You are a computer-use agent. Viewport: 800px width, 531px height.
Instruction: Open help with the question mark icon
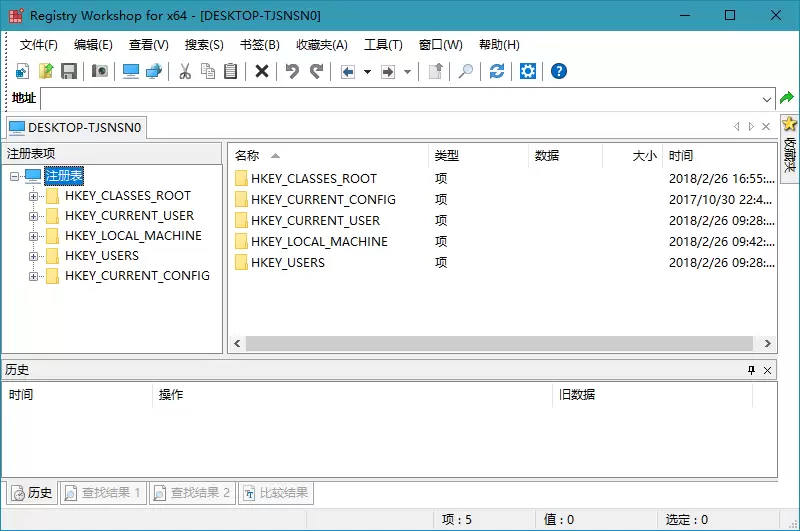(x=559, y=71)
